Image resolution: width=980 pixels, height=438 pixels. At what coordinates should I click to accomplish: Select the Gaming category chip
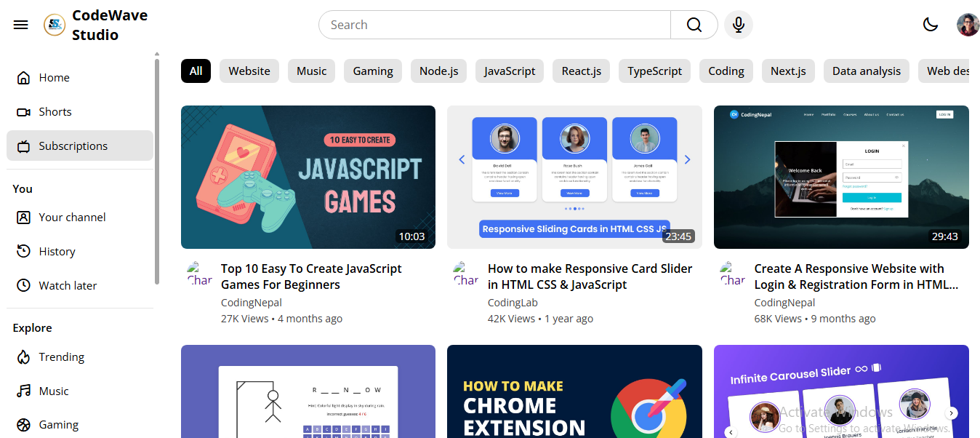click(x=373, y=71)
